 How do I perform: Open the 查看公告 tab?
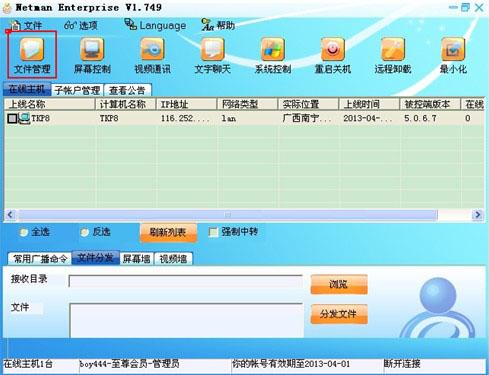point(127,90)
